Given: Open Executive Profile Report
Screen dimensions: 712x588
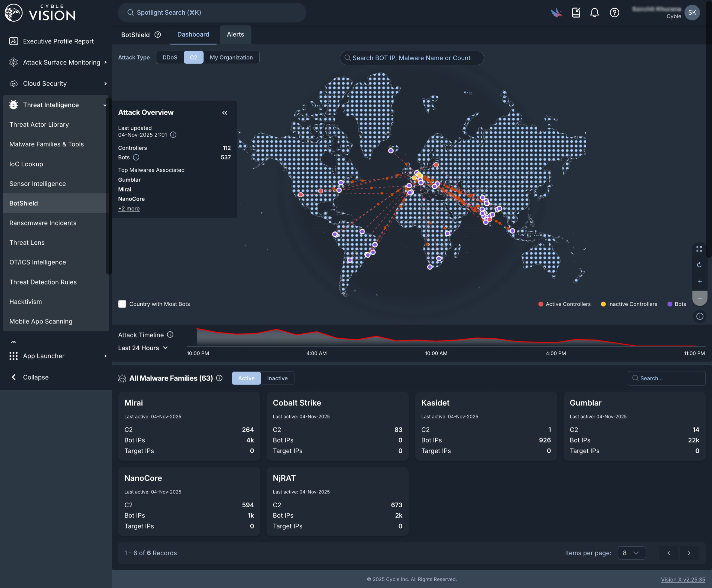Looking at the screenshot, I should click(x=56, y=41).
